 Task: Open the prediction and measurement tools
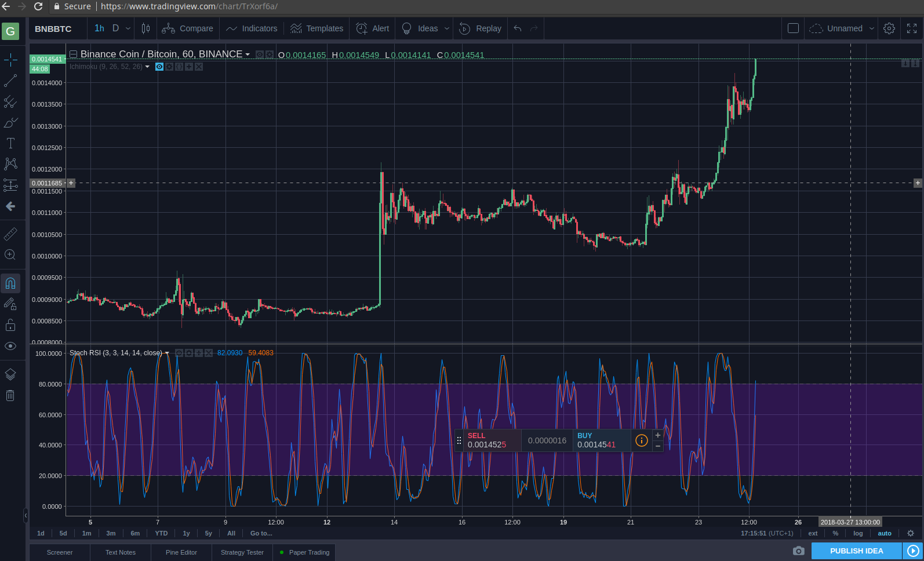[x=10, y=185]
